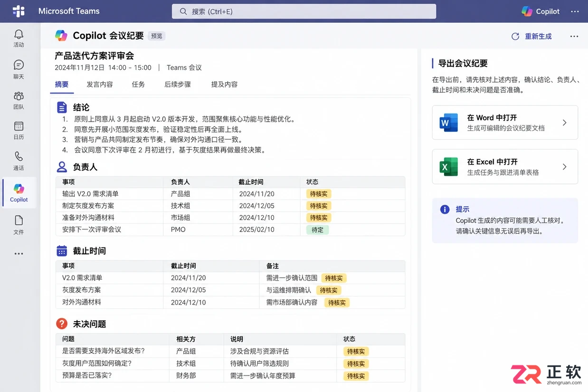Viewport: 588px width, 392px height.
Task: Open Chat (聊天) in the sidebar
Action: 19,69
